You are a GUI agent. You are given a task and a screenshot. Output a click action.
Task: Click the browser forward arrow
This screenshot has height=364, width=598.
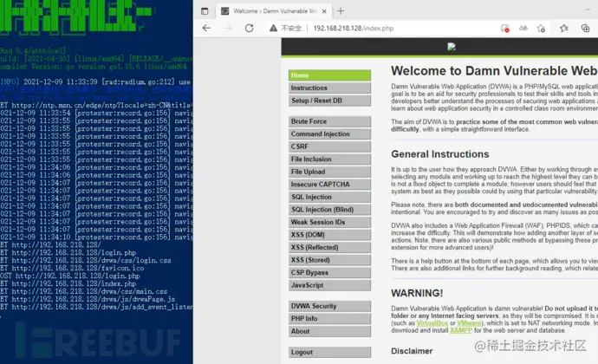(x=228, y=28)
